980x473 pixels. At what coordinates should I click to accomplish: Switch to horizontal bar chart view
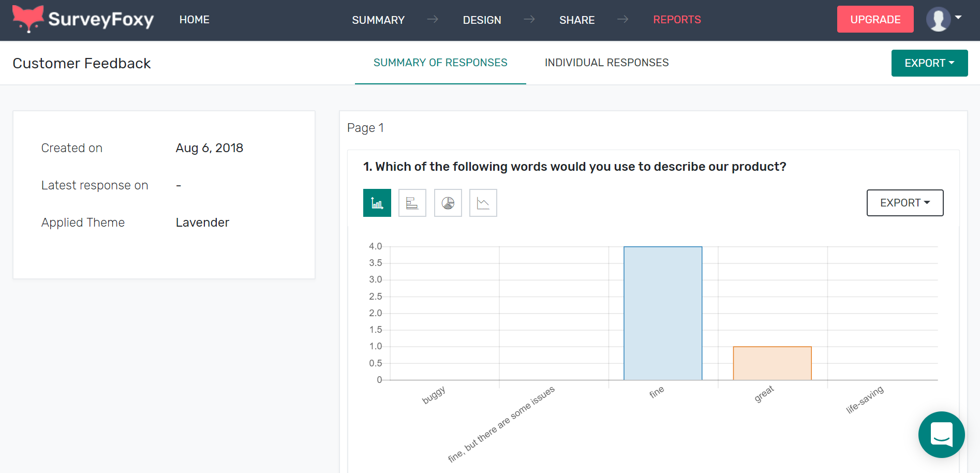point(412,203)
